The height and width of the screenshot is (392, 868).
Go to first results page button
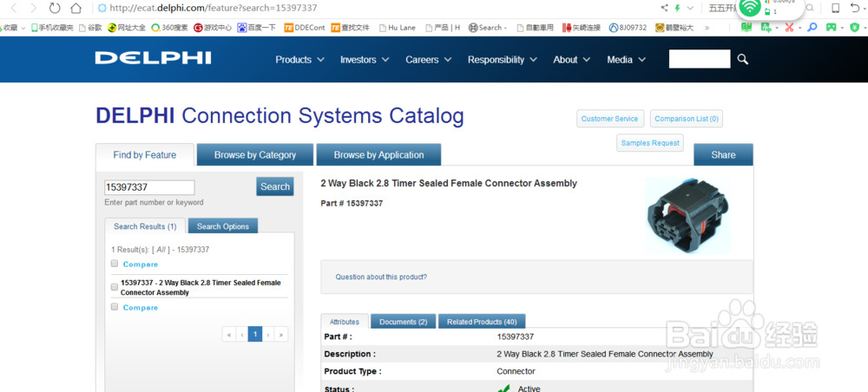tap(228, 335)
